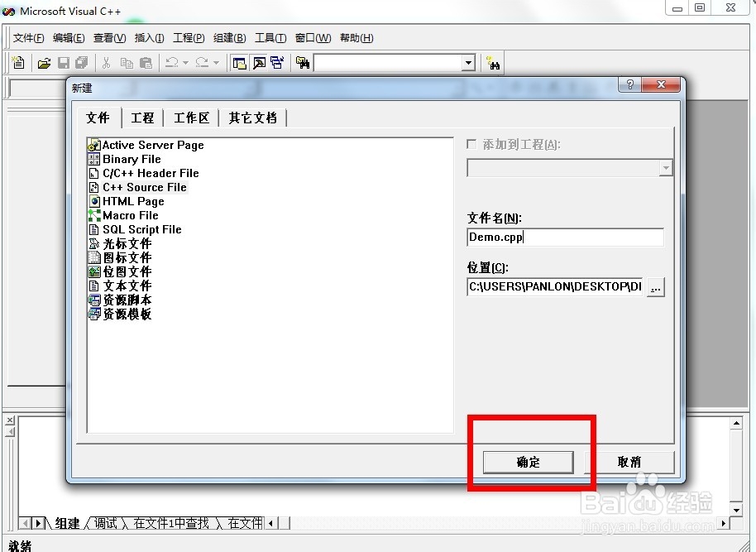Click the Search binoculars icon
Viewport: 756px width, 552px height.
click(493, 63)
